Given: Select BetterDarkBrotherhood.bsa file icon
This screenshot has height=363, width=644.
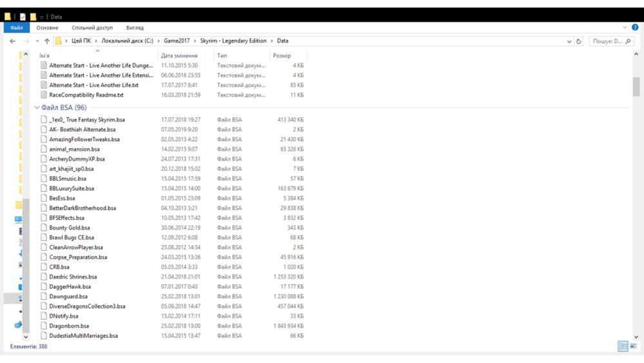Looking at the screenshot, I should pyautogui.click(x=44, y=208).
